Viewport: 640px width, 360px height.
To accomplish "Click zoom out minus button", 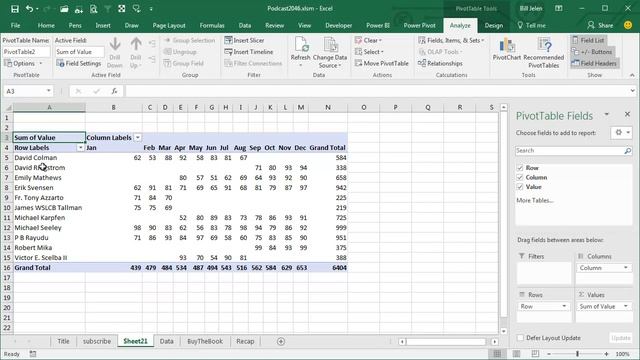I will coord(549,354).
